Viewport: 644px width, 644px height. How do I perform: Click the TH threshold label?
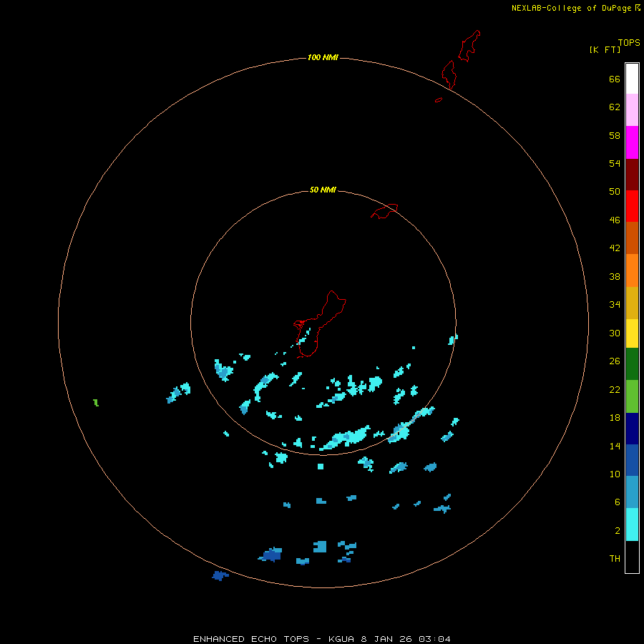(615, 558)
